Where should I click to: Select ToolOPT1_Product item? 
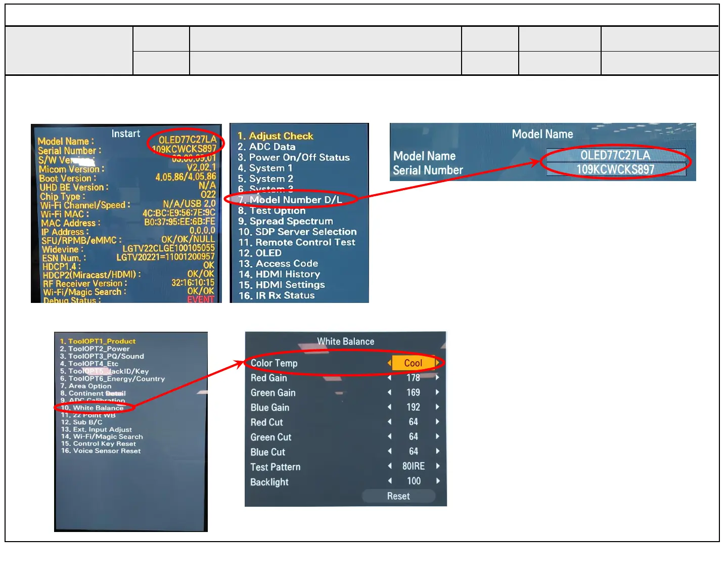(98, 341)
